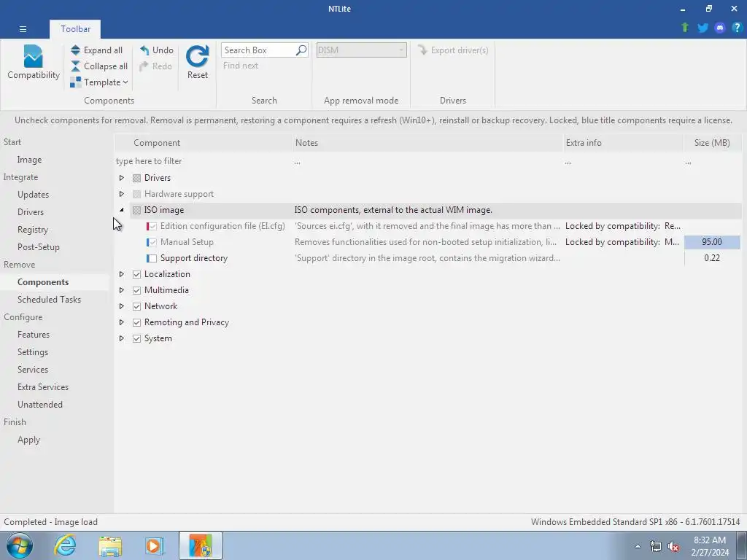This screenshot has height=560, width=747.
Task: Open Windows Explorer from taskbar
Action: point(110,545)
